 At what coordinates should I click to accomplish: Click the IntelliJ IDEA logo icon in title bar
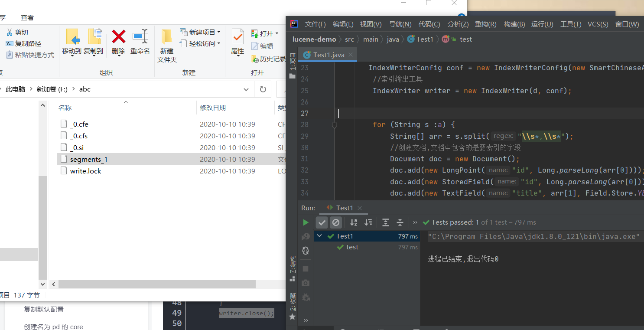(x=294, y=24)
